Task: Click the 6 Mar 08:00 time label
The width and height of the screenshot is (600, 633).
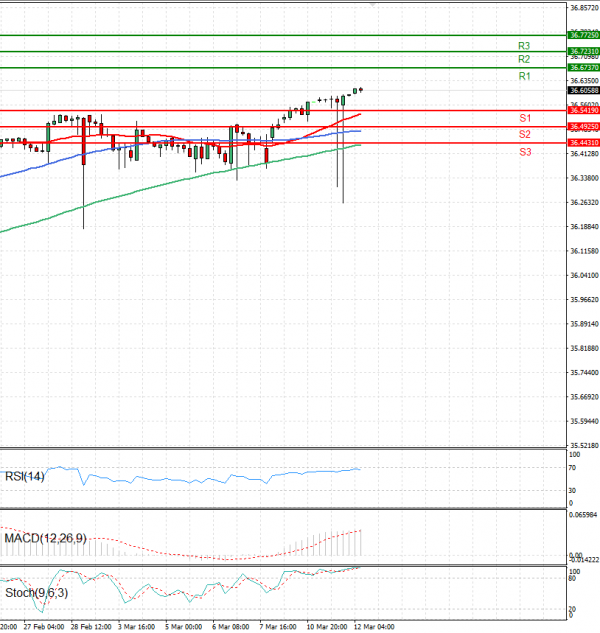Action: 231,627
